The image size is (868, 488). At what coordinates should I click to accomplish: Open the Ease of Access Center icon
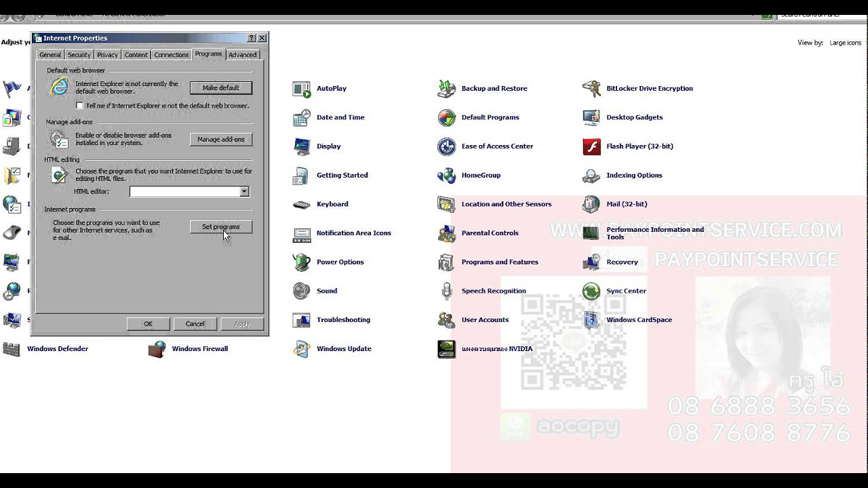pyautogui.click(x=447, y=146)
